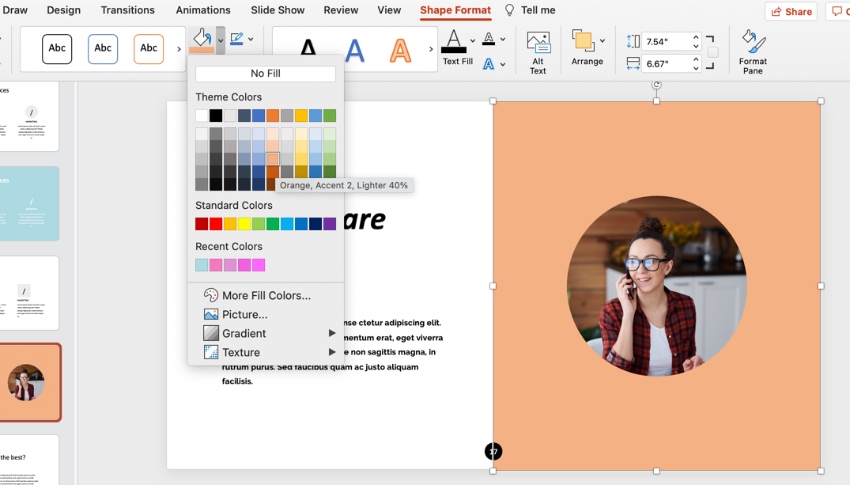Choose the orange outlined WordArt A style
Screen dimensions: 850x485
click(x=400, y=50)
